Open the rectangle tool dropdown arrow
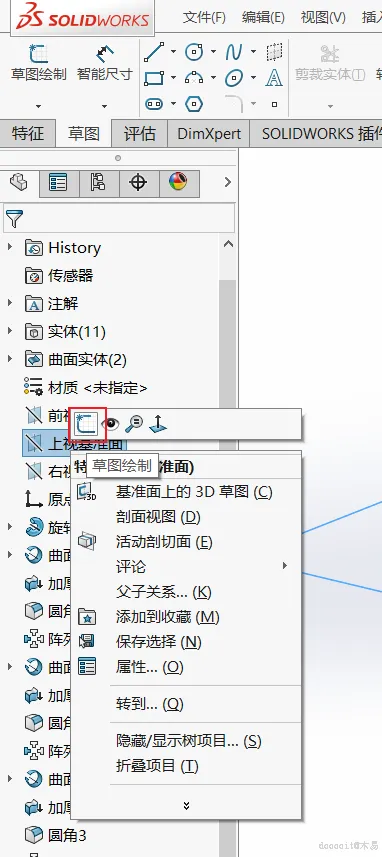The height and width of the screenshot is (857, 382). (173, 78)
